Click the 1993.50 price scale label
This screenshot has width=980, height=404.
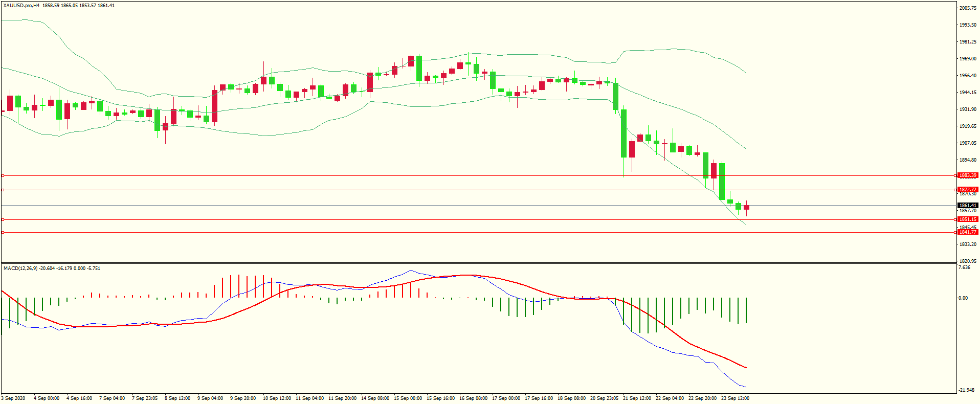(968, 25)
